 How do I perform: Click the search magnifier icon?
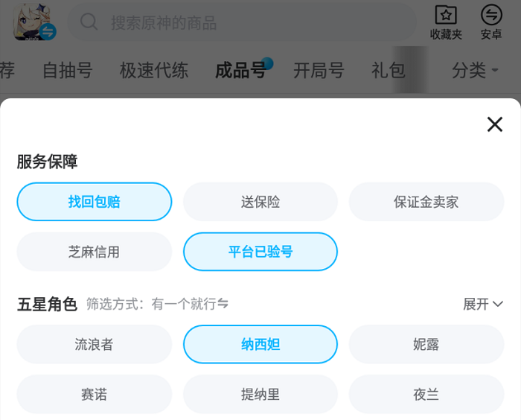[89, 22]
